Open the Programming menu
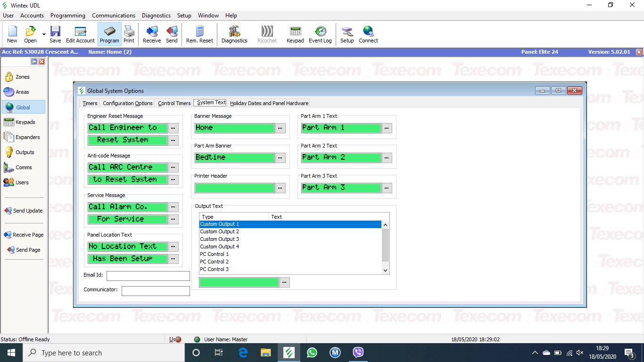The width and height of the screenshot is (644, 362). point(68,16)
